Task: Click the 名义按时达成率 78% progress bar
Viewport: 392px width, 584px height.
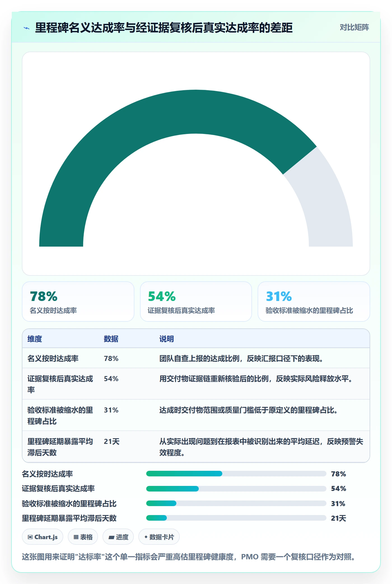Action: coord(236,474)
